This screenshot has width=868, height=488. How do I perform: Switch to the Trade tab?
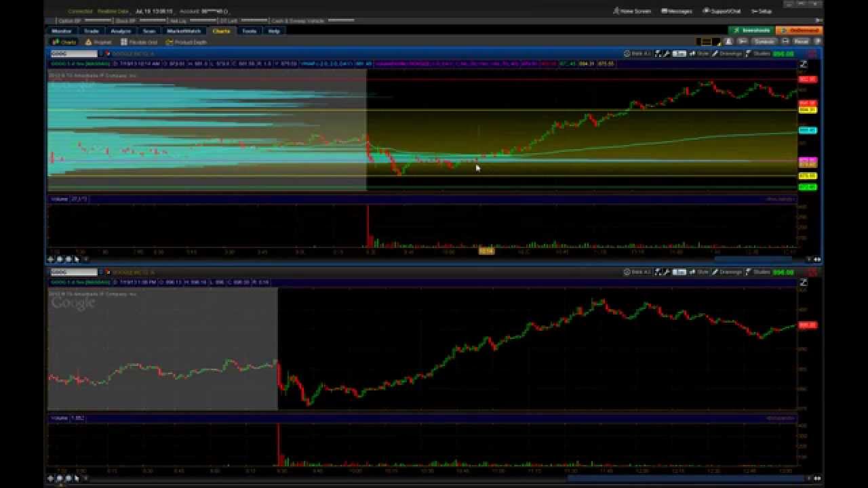point(91,31)
